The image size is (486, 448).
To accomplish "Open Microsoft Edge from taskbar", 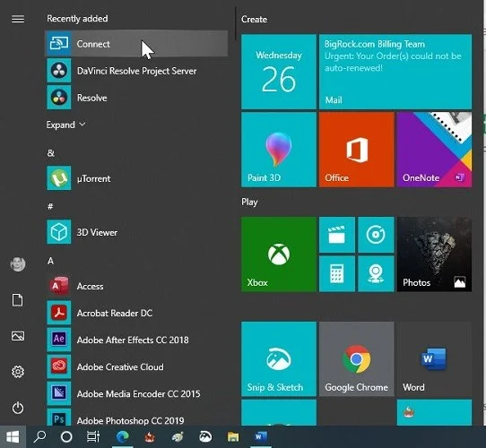I will [123, 437].
